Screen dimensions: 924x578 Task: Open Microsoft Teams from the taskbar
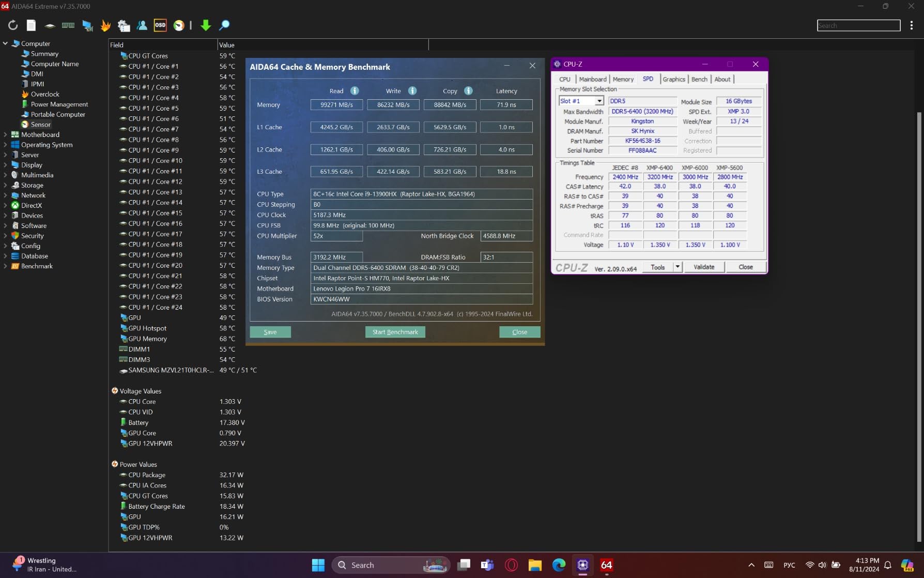point(487,565)
